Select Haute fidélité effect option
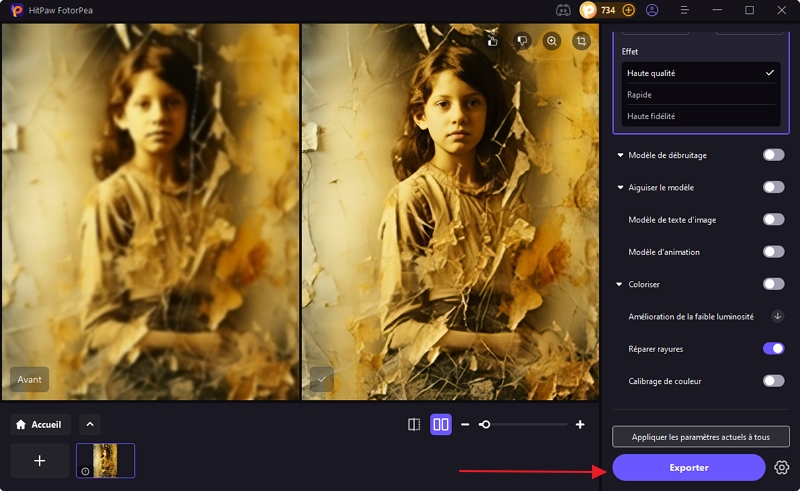The width and height of the screenshot is (800, 491). [x=701, y=116]
